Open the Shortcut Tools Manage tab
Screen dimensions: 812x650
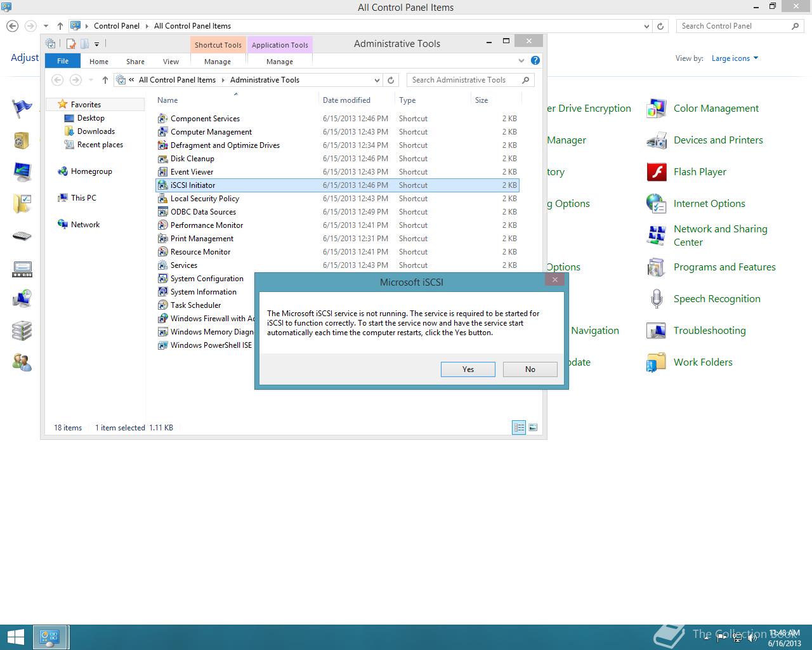(x=218, y=62)
